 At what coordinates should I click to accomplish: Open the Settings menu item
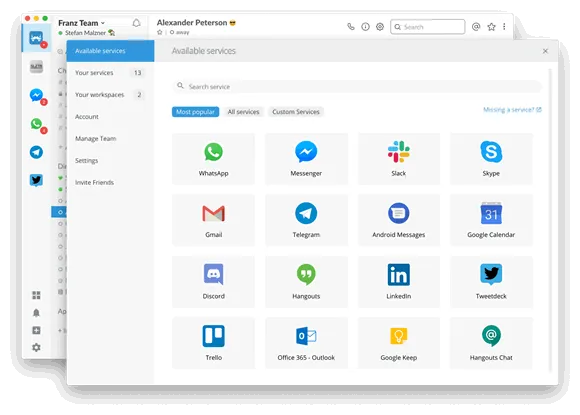(x=111, y=161)
